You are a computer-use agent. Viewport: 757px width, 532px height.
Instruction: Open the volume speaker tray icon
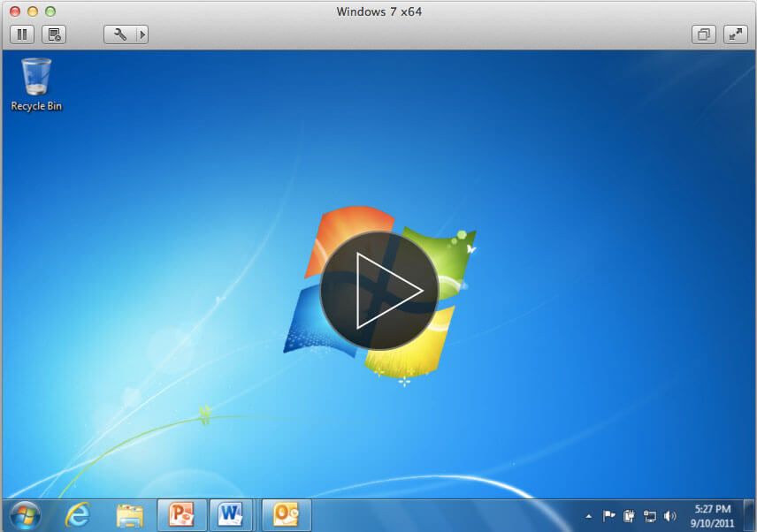[669, 517]
